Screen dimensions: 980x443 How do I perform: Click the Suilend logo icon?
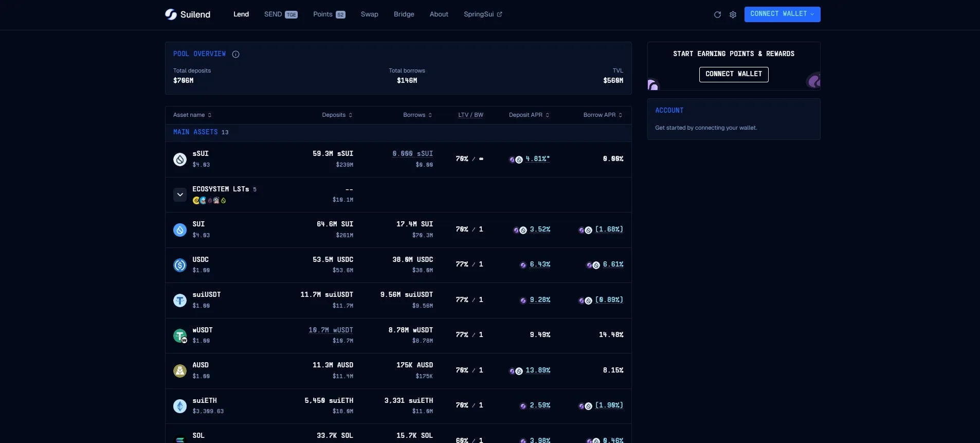171,14
